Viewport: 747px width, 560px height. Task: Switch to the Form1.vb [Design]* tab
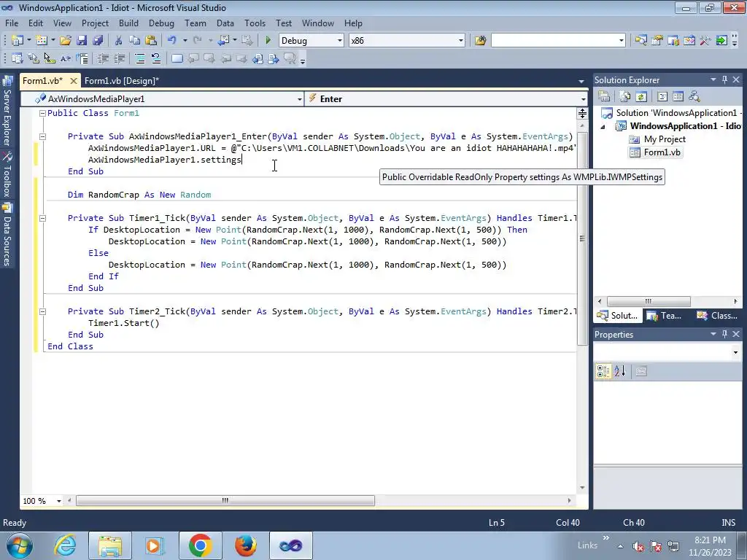[x=122, y=80]
